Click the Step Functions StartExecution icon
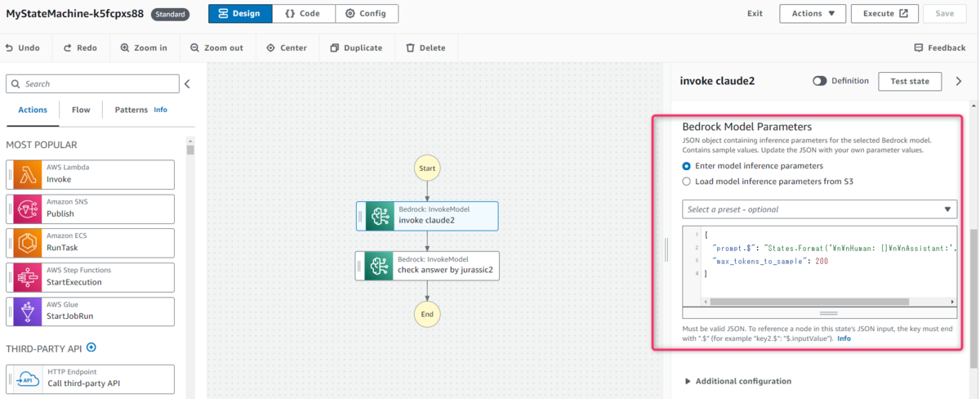980x399 pixels. pyautogui.click(x=27, y=277)
